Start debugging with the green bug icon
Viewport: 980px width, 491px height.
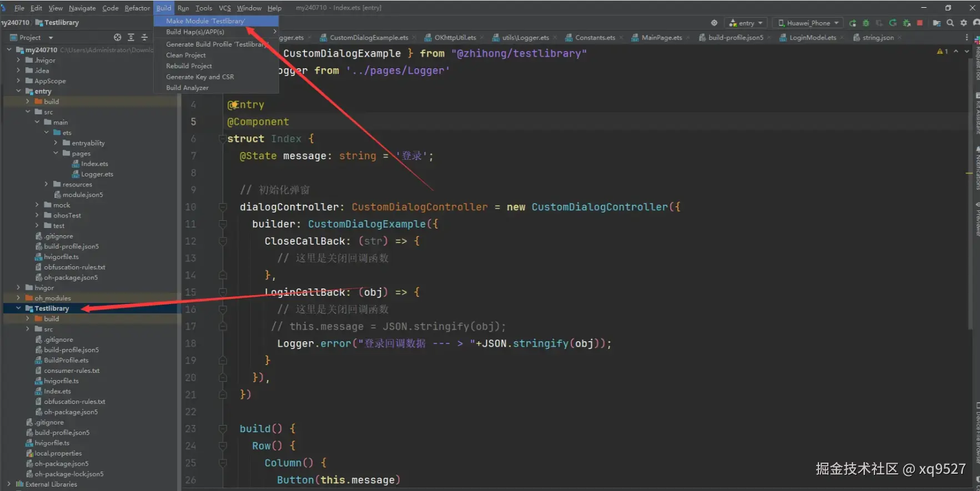pyautogui.click(x=866, y=23)
